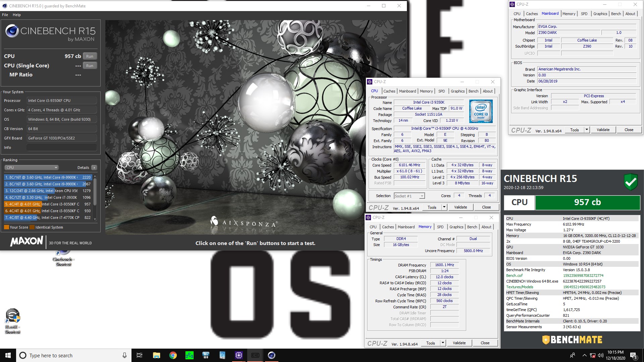Image resolution: width=644 pixels, height=362 pixels.
Task: Click the Identical System color swatch
Action: click(x=32, y=227)
